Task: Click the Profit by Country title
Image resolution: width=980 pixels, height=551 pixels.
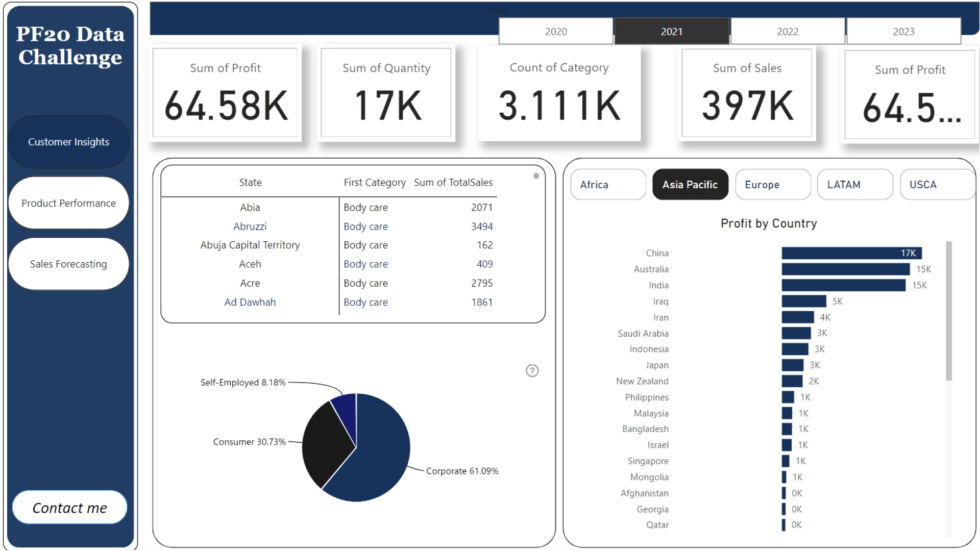Action: click(769, 223)
